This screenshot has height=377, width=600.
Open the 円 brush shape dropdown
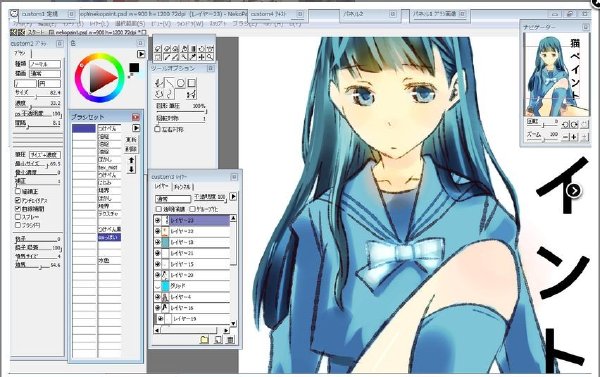tap(49, 83)
